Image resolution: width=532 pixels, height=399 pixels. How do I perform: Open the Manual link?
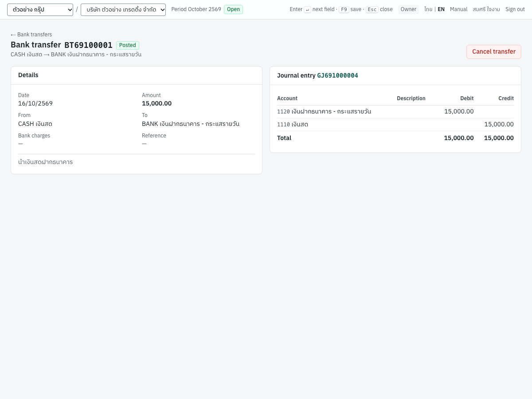[458, 9]
